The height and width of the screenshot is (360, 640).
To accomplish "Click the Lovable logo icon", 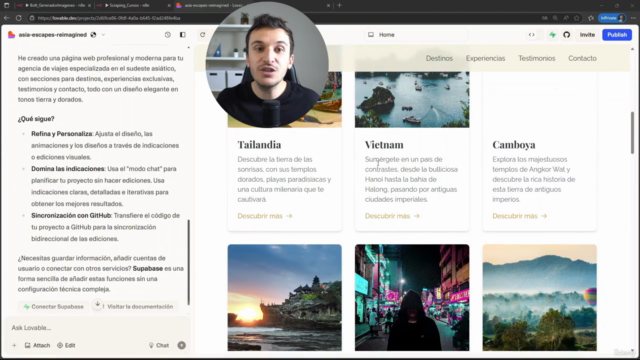I will click(11, 35).
